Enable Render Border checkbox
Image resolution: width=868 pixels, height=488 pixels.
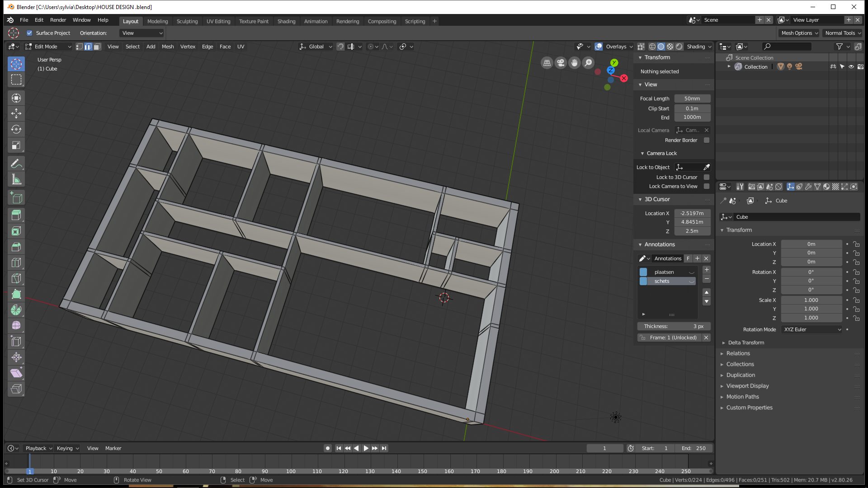tap(707, 140)
